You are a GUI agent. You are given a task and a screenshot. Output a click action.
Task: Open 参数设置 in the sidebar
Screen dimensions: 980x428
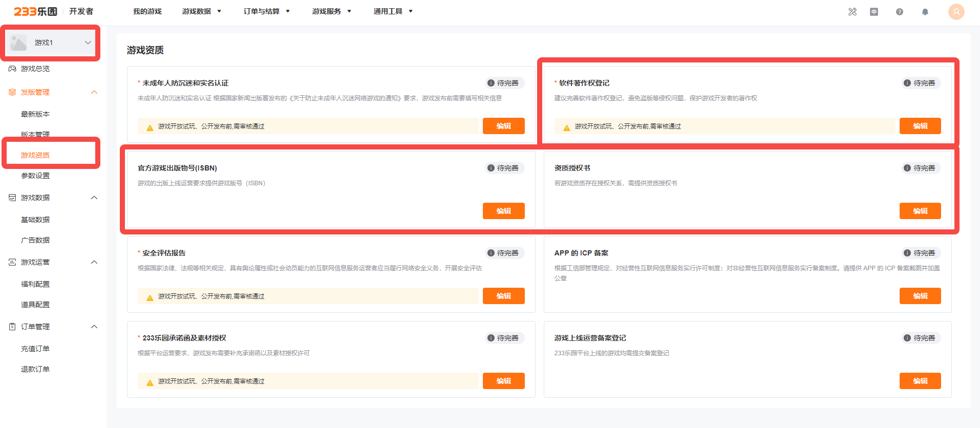pyautogui.click(x=35, y=176)
